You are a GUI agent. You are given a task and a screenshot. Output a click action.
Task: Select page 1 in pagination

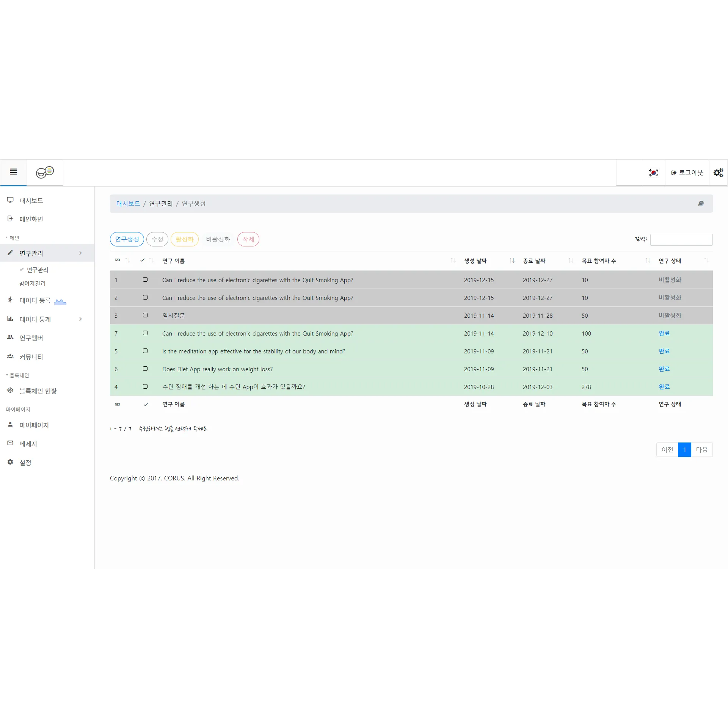pyautogui.click(x=684, y=450)
